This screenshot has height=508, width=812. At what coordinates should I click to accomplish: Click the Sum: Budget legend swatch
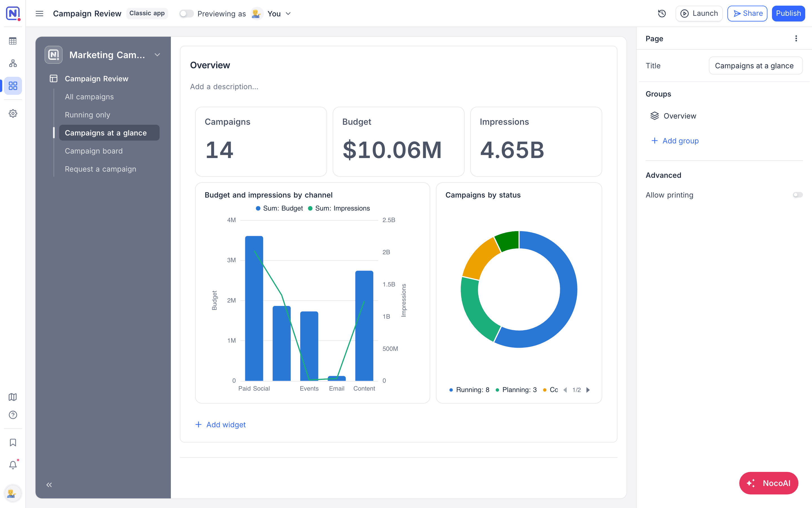[258, 208]
